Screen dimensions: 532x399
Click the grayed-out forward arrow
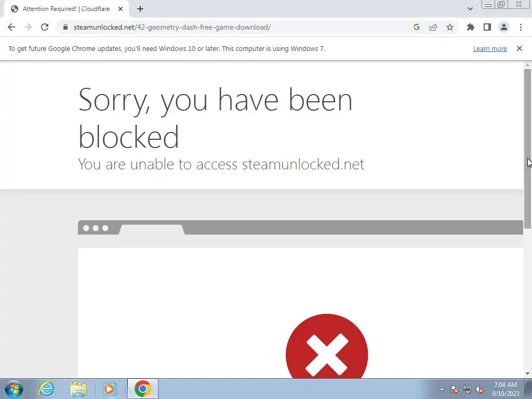coord(28,27)
